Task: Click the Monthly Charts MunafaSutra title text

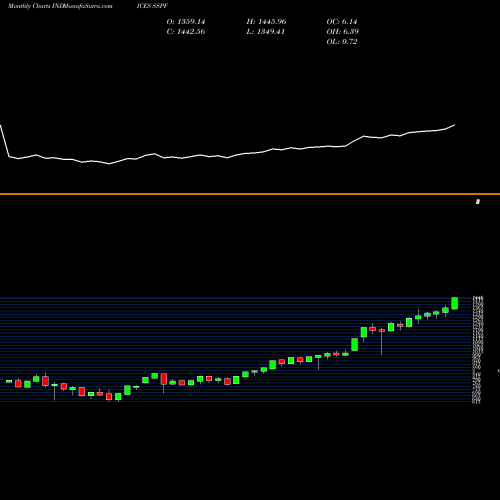Action: pos(60,6)
